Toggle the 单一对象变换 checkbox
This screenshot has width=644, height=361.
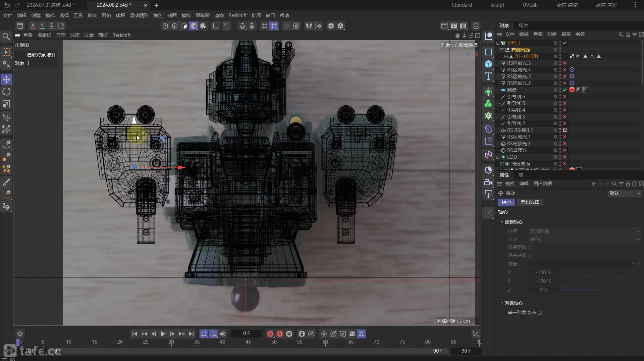point(540,313)
